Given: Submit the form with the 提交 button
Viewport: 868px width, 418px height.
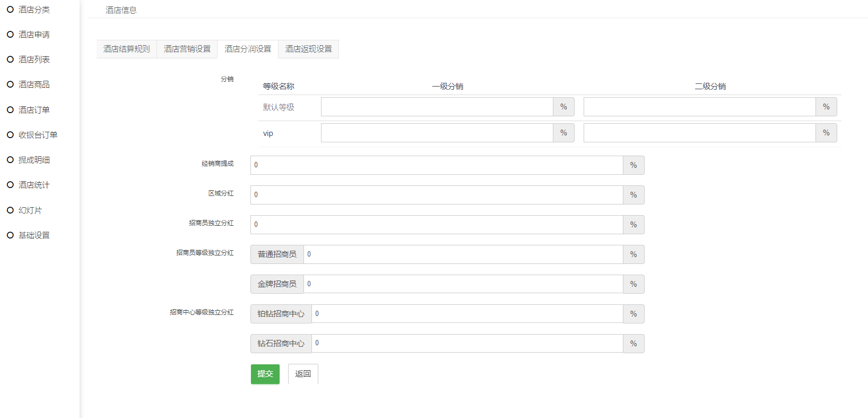Looking at the screenshot, I should pyautogui.click(x=265, y=374).
